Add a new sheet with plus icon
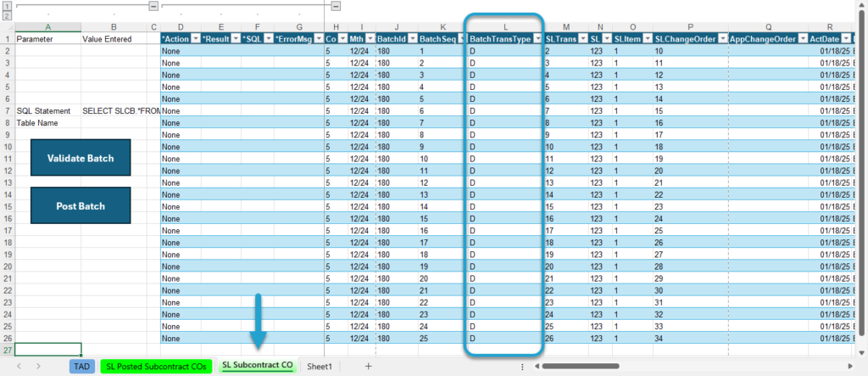The image size is (868, 376). 368,366
